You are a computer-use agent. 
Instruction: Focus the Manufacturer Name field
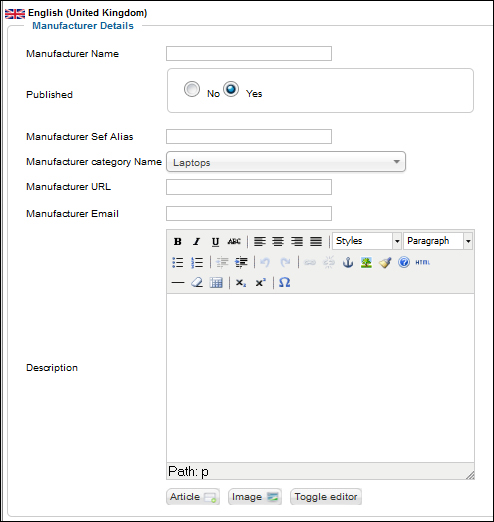(249, 54)
